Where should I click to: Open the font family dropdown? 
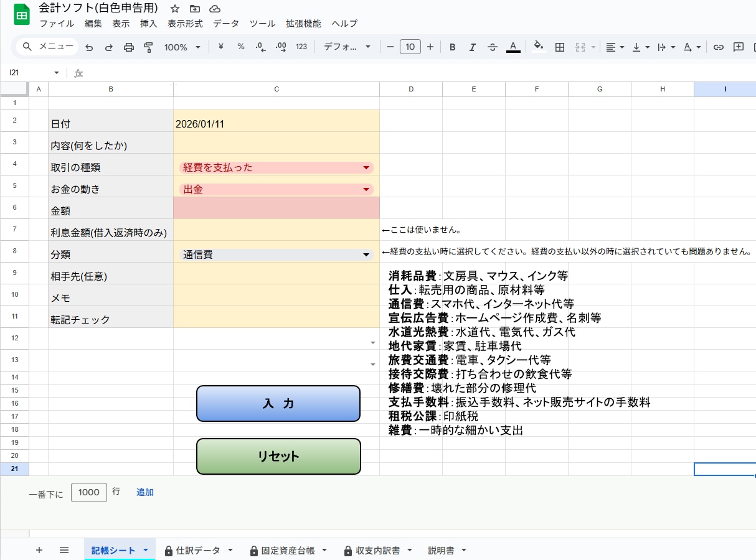pos(347,47)
